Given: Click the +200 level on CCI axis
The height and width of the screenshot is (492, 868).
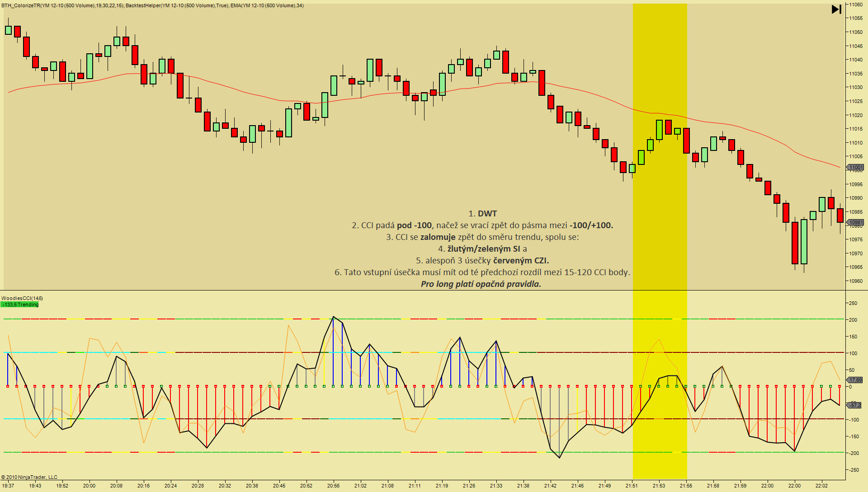Looking at the screenshot, I should tap(853, 320).
